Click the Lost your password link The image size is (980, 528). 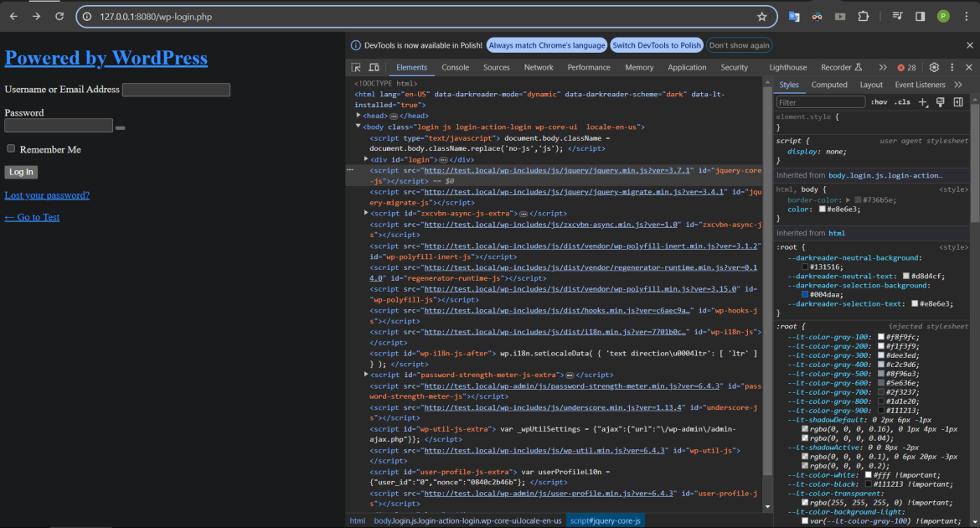(x=47, y=195)
